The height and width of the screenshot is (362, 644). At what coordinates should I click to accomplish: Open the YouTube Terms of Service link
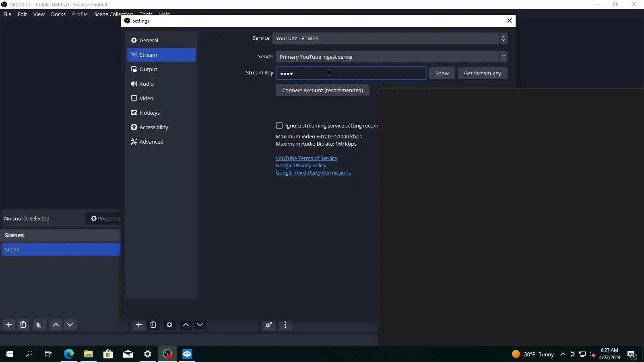pyautogui.click(x=306, y=158)
